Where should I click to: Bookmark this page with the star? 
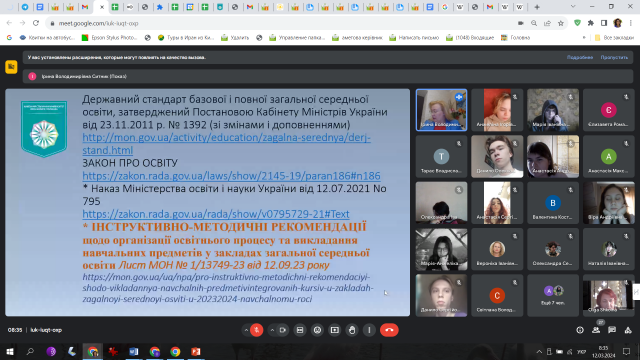(561, 23)
